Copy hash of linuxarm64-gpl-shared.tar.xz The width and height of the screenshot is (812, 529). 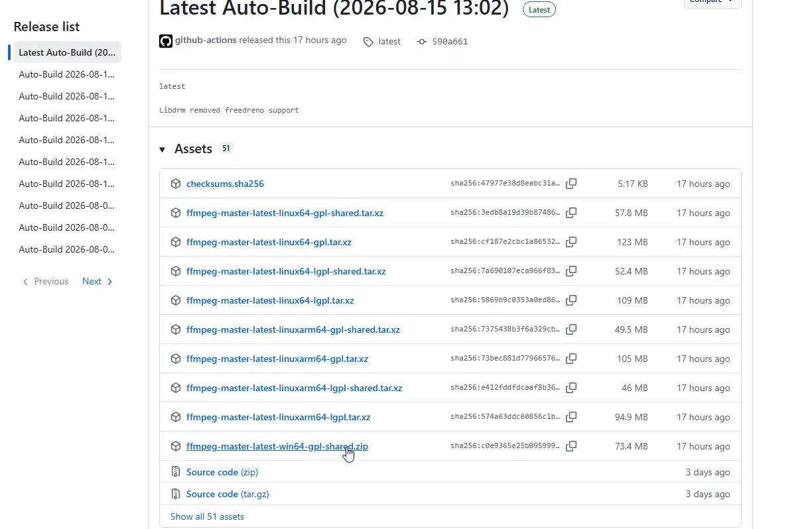click(x=571, y=329)
